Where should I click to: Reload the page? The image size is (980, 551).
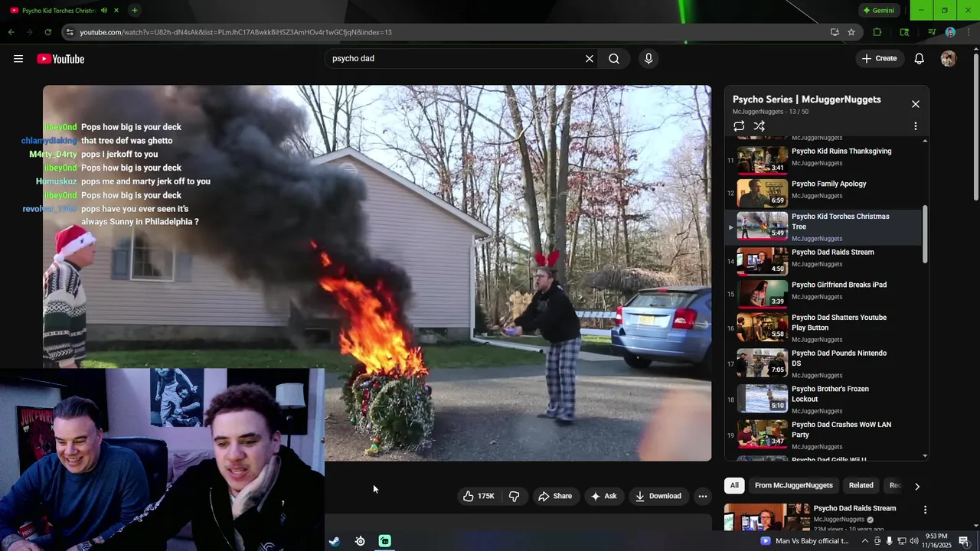(x=47, y=32)
